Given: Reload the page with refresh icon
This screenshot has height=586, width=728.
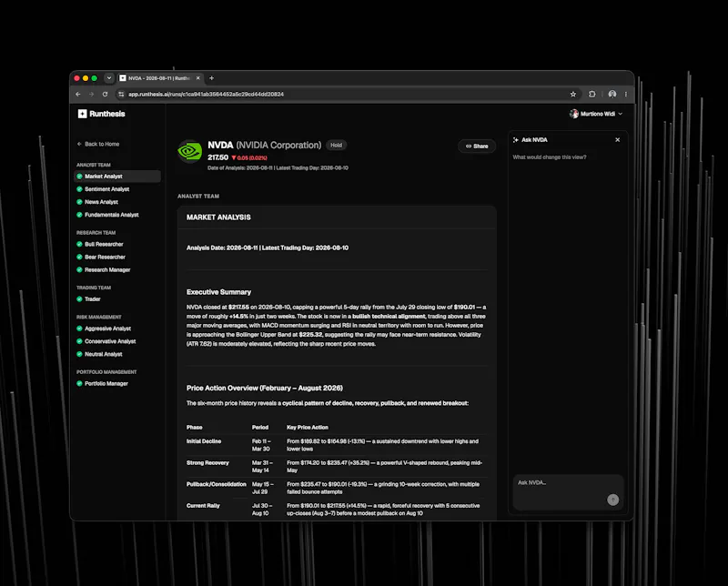Looking at the screenshot, I should tap(106, 95).
